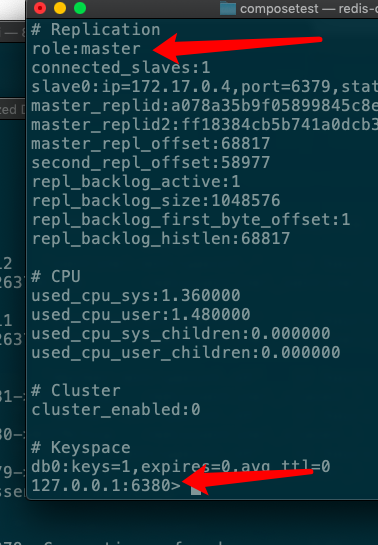Click the repl_backlog_size:1048576 line
The height and width of the screenshot is (545, 378).
pos(156,201)
